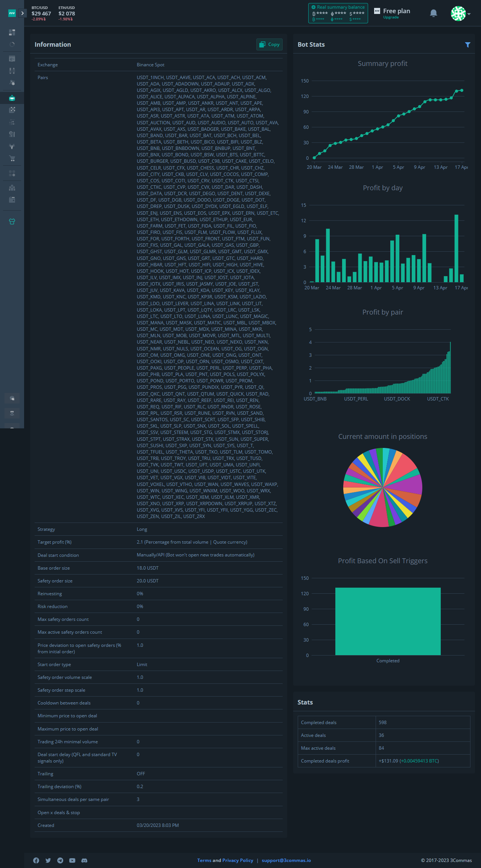This screenshot has height=868, width=481.
Task: Click the Trailing deviation value 0.2
Action: [x=140, y=787]
